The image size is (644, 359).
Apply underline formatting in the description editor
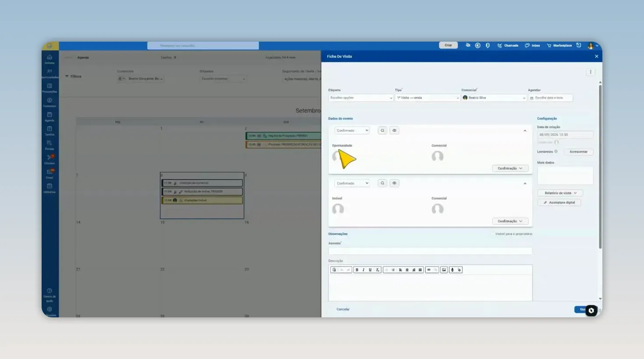[x=370, y=270]
